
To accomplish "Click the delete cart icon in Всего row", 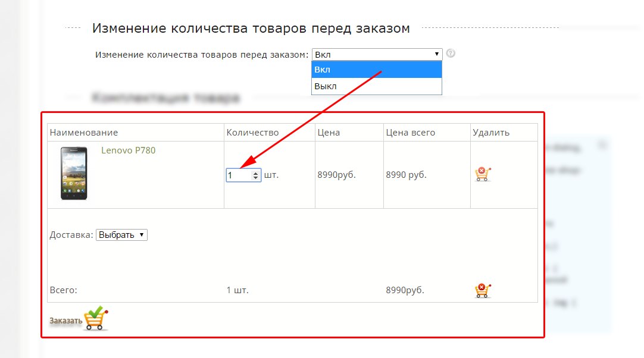I will click(482, 290).
